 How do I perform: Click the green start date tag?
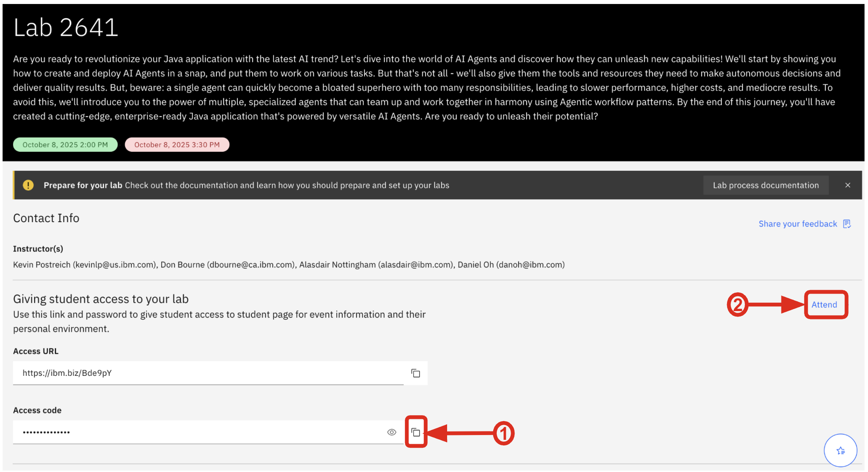click(x=65, y=145)
